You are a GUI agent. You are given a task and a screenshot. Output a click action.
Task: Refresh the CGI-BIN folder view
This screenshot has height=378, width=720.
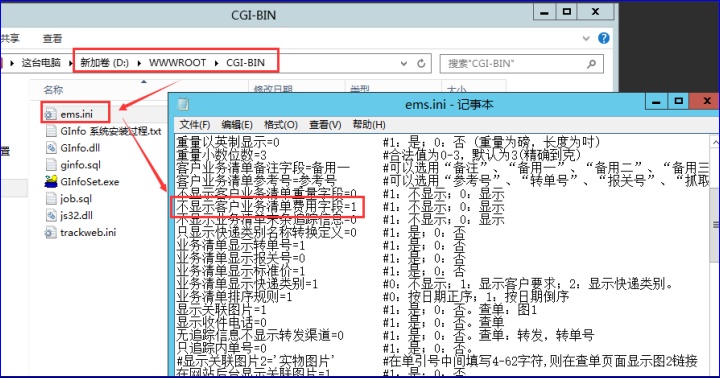tap(421, 63)
